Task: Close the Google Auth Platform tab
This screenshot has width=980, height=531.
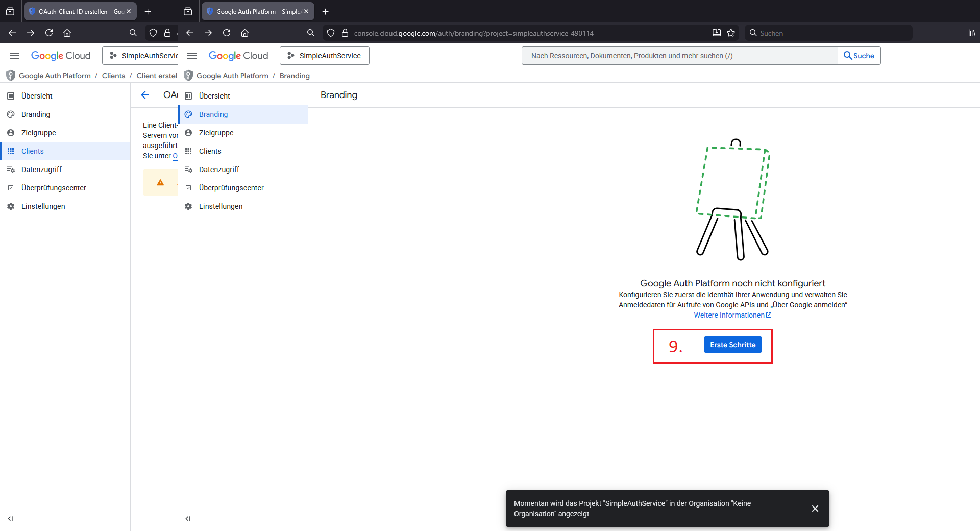Action: pos(306,11)
